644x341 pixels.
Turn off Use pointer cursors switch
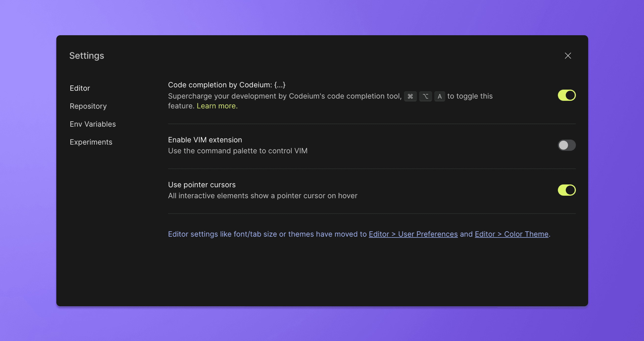pos(567,190)
